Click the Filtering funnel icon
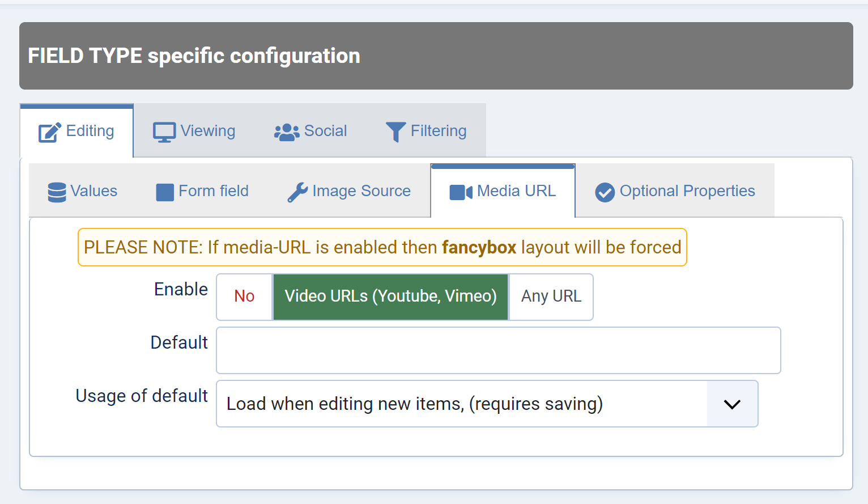868x504 pixels. 395,132
